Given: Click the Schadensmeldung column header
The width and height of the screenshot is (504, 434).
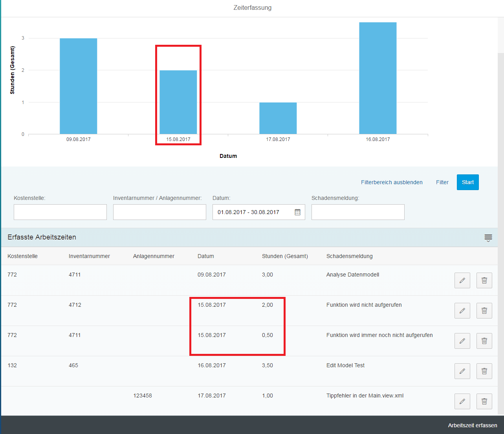Looking at the screenshot, I should coord(350,256).
